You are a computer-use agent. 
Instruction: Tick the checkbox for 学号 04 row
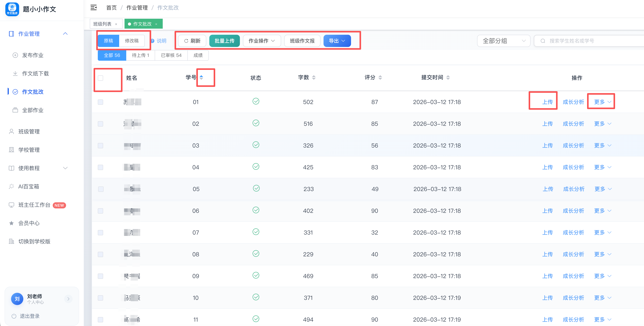pos(100,167)
